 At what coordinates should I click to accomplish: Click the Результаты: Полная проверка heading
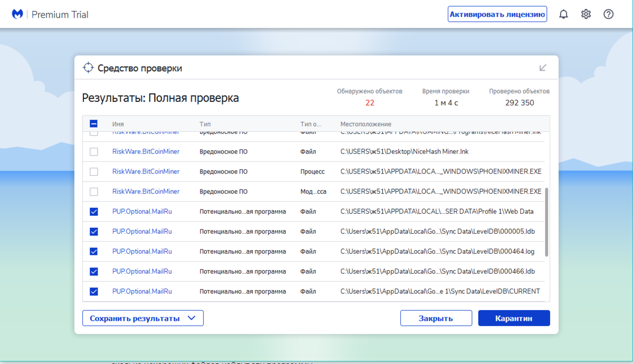pos(160,98)
